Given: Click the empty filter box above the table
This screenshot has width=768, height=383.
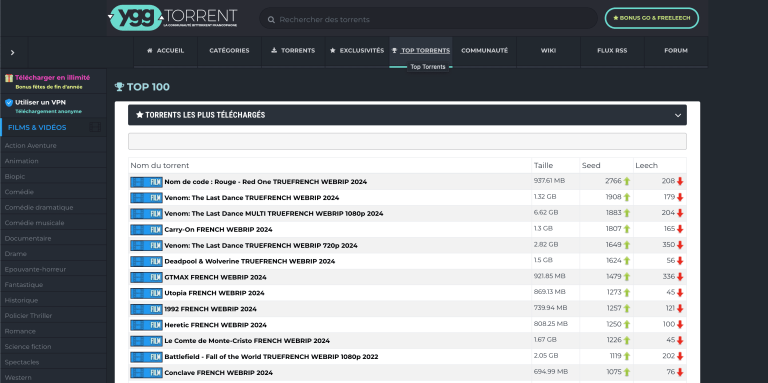Looking at the screenshot, I should (407, 142).
